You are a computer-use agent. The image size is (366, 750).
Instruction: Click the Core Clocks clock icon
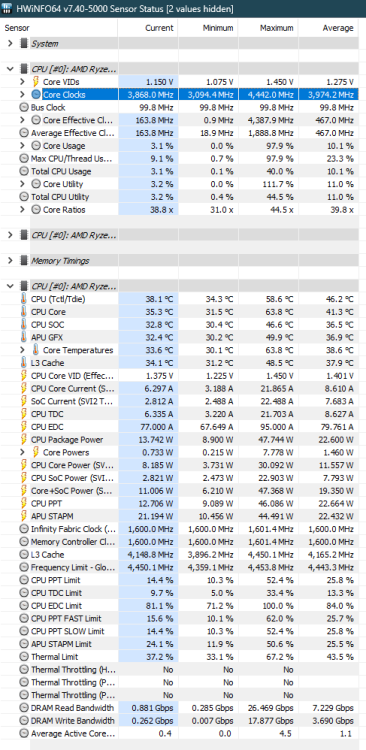point(36,95)
